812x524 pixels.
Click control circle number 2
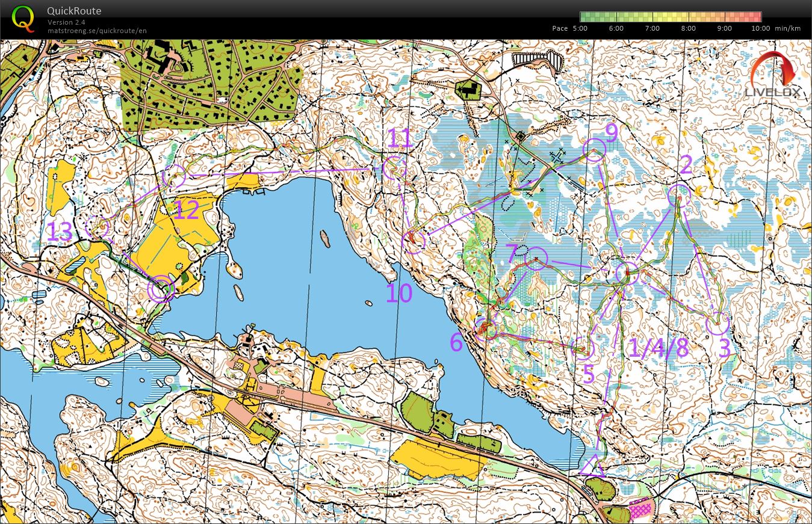tap(679, 194)
